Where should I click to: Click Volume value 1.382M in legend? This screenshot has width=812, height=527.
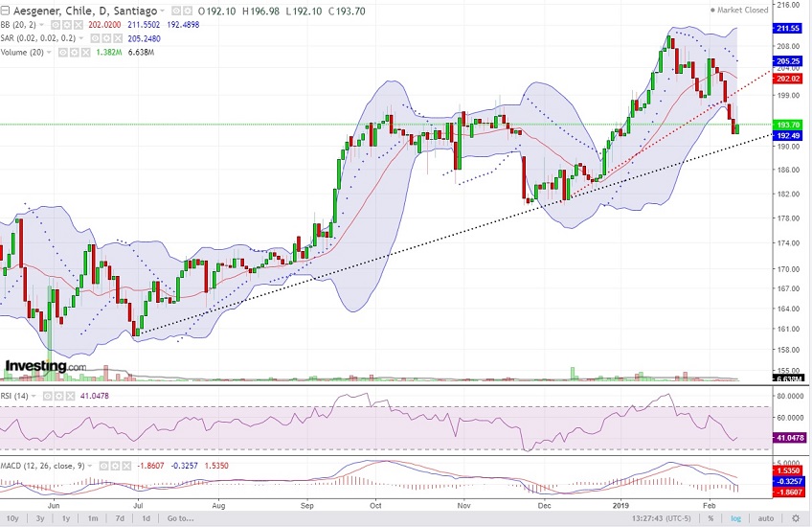[x=109, y=53]
